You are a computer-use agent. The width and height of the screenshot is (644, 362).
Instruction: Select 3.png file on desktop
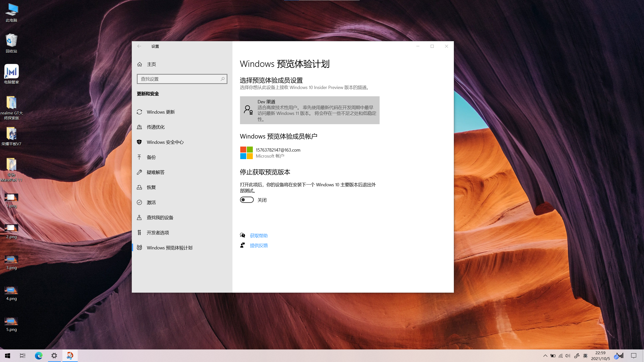tap(11, 262)
